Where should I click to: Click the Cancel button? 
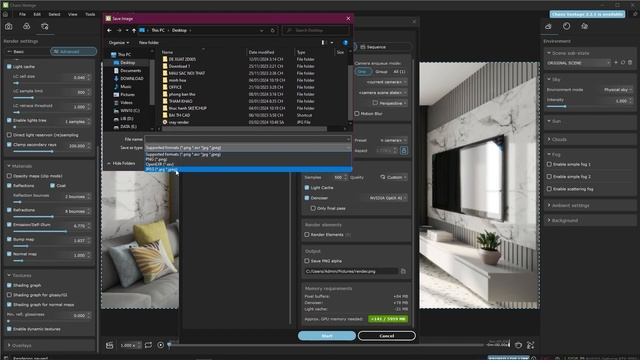387,336
